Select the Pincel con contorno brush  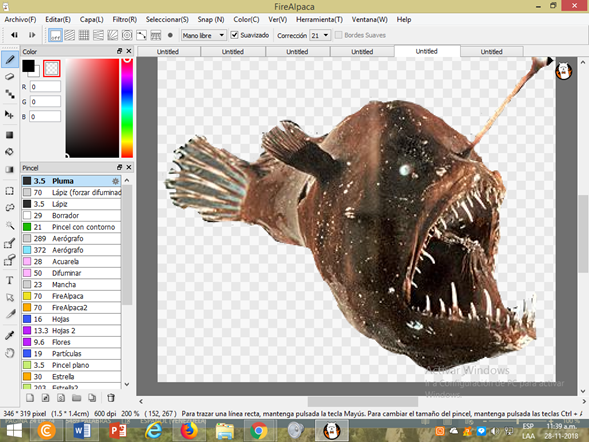click(71, 227)
